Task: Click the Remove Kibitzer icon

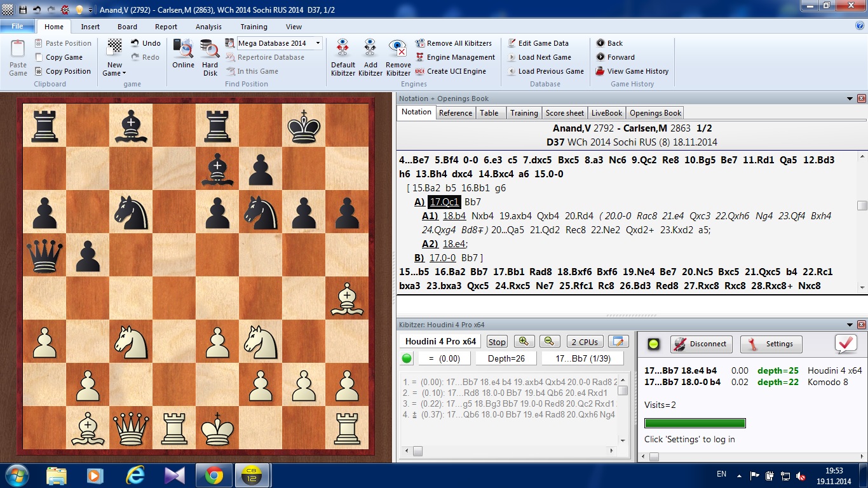Action: 398,49
